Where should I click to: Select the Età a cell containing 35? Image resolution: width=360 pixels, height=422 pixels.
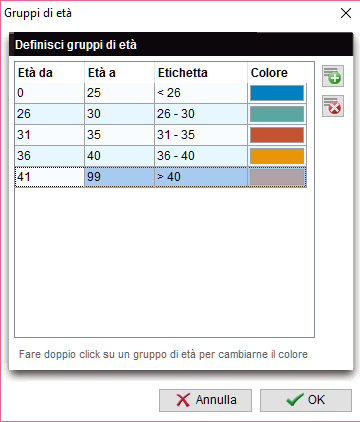click(x=120, y=135)
